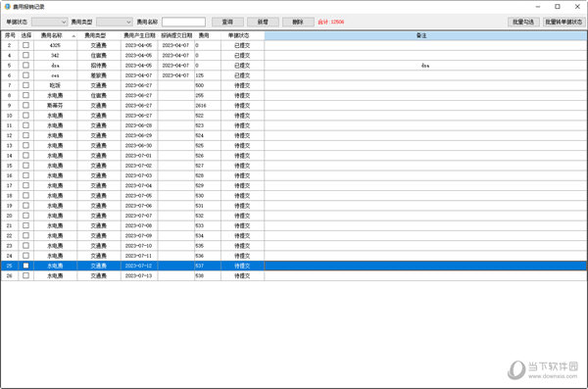Select the 斯蒂芬 expense name cell
Image resolution: width=588 pixels, height=389 pixels.
56,106
